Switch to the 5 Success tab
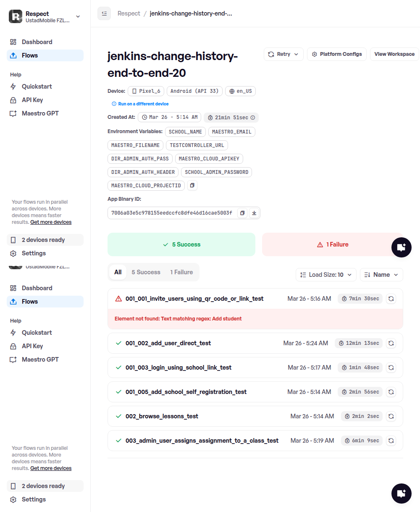Screen dimensions: 420x512 146,272
